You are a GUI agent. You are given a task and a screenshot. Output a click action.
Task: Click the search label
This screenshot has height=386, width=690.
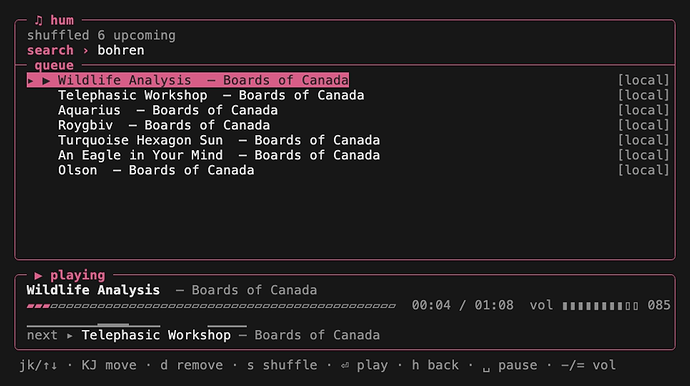50,51
